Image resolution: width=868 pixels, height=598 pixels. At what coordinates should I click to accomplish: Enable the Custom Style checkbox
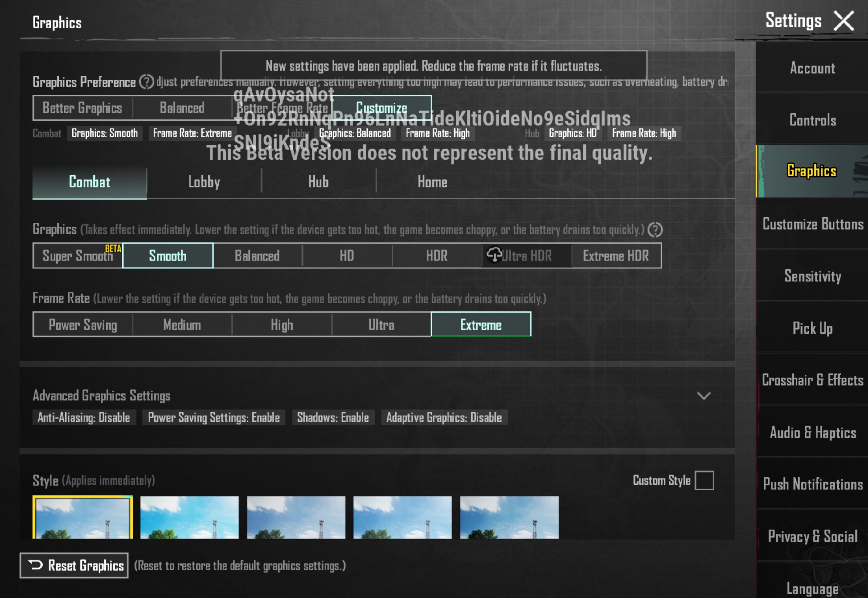pos(704,480)
